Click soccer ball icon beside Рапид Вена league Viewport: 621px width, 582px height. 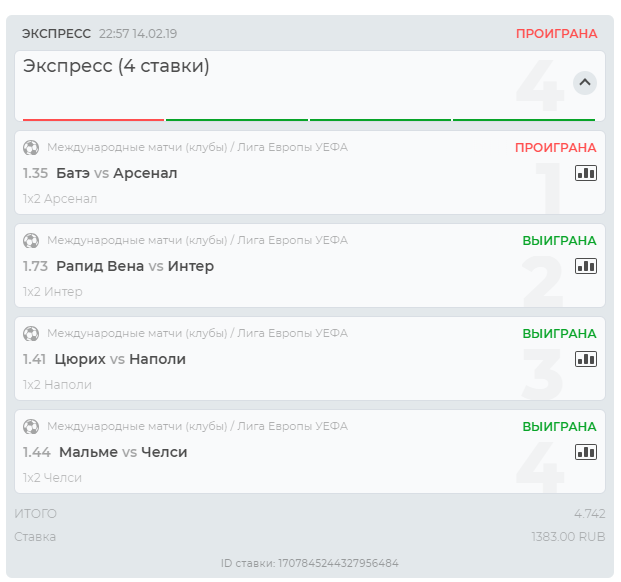click(31, 240)
